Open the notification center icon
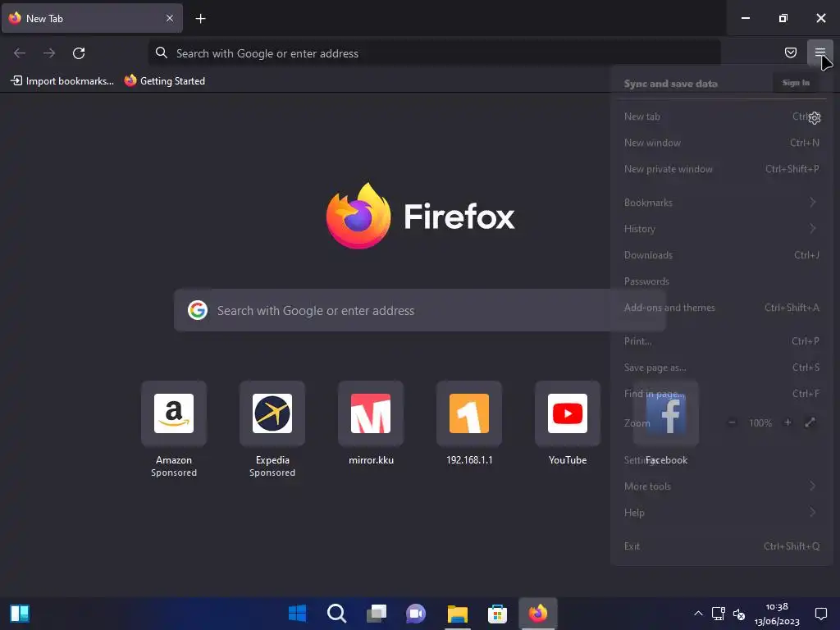This screenshot has width=840, height=630. 820,614
